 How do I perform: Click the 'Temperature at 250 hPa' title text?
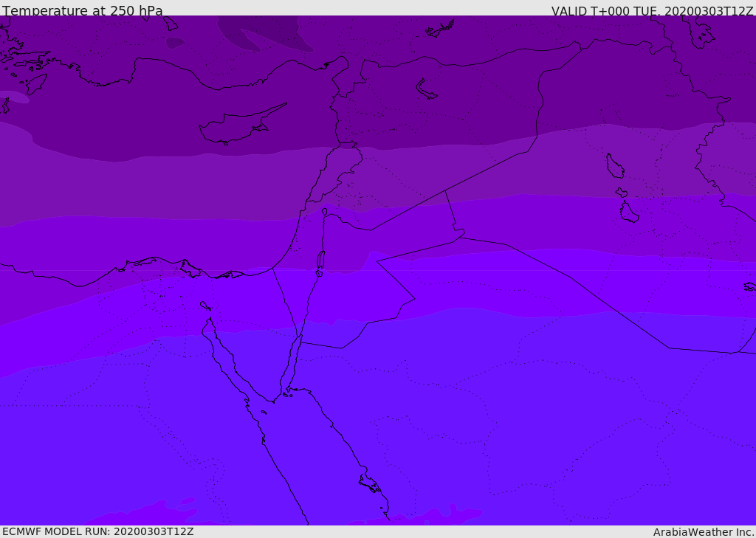(83, 10)
